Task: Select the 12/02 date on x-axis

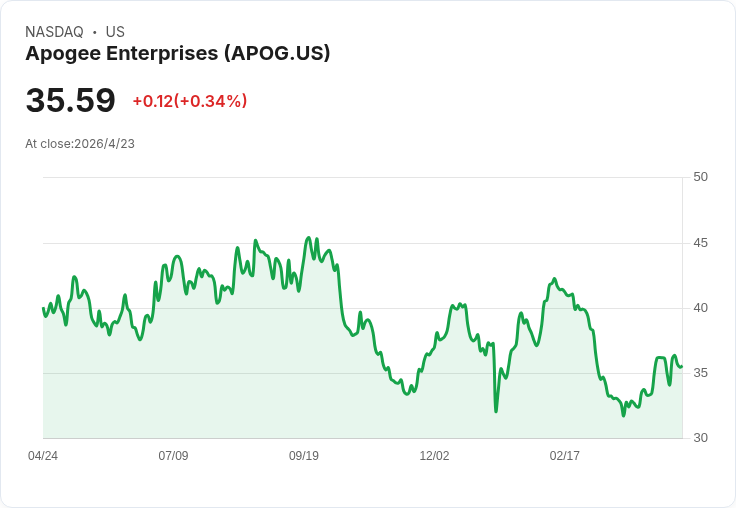Action: click(x=434, y=456)
